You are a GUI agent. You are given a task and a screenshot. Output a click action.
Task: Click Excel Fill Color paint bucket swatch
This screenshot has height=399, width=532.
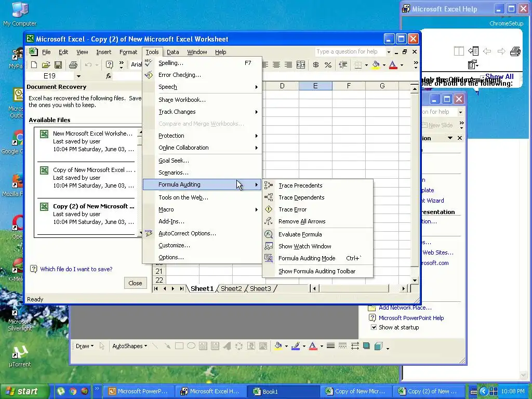pyautogui.click(x=376, y=64)
